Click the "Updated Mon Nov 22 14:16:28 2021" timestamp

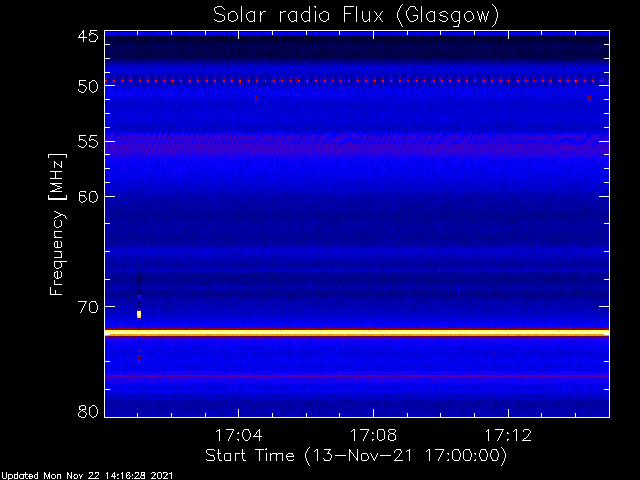[87, 476]
